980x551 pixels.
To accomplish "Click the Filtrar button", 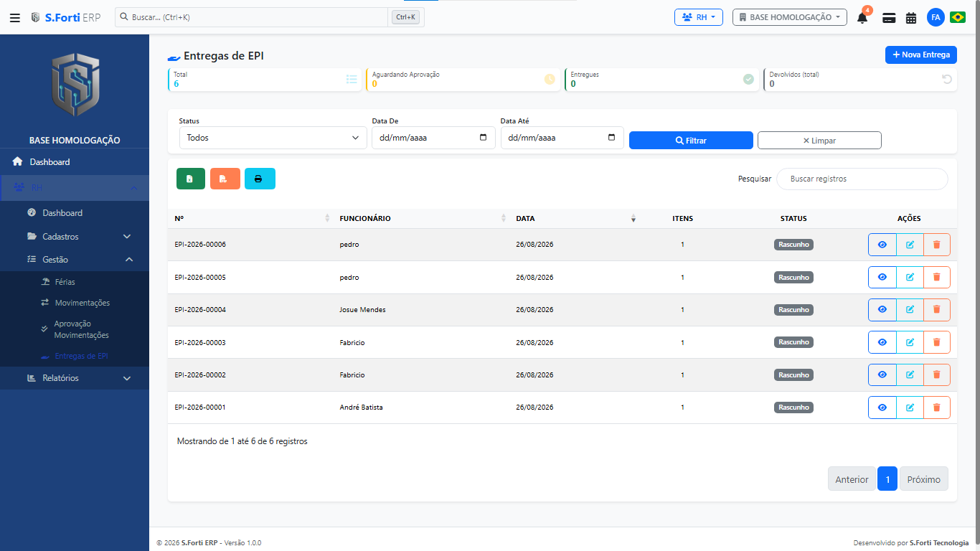I will click(x=691, y=141).
